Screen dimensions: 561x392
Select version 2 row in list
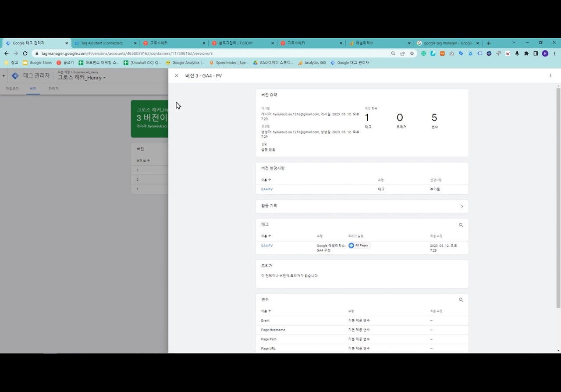tap(149, 179)
